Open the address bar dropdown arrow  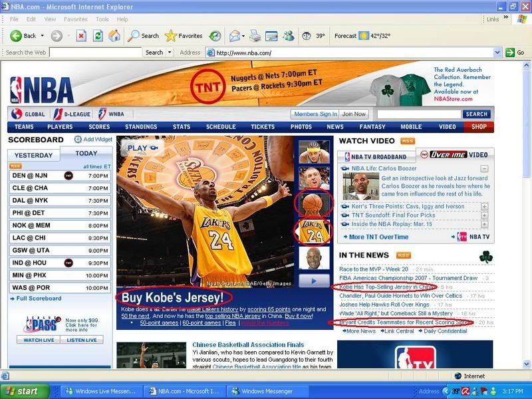497,53
